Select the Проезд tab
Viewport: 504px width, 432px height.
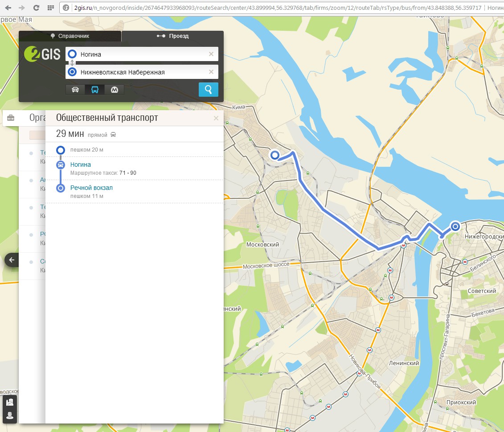(x=172, y=36)
